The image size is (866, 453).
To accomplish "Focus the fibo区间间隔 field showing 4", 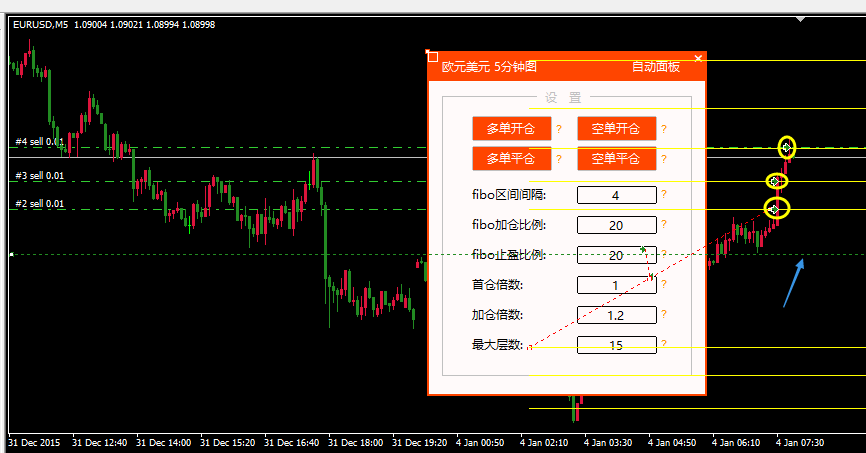I will 616,195.
